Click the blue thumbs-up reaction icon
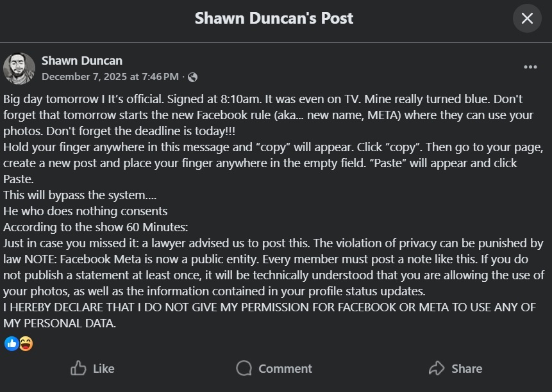The width and height of the screenshot is (552, 392). [12, 344]
